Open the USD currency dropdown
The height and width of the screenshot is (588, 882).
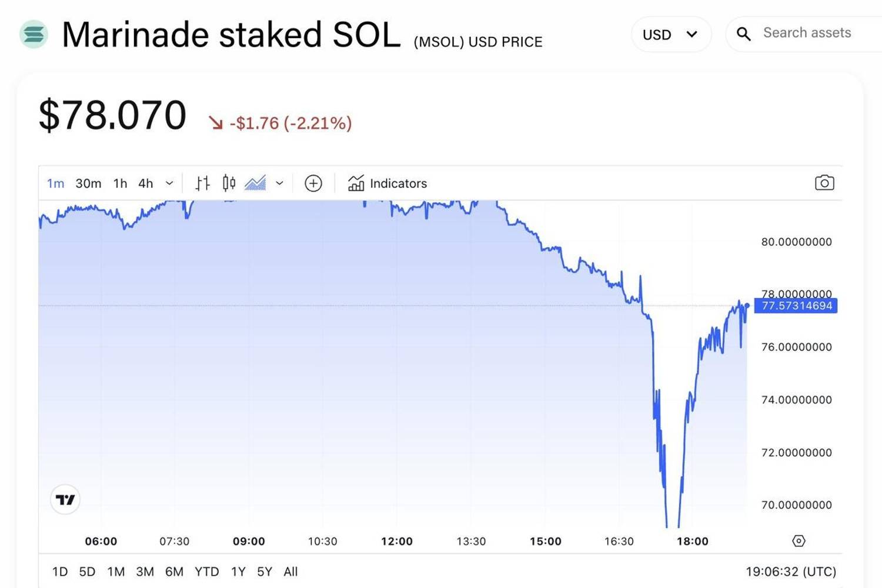pyautogui.click(x=670, y=34)
